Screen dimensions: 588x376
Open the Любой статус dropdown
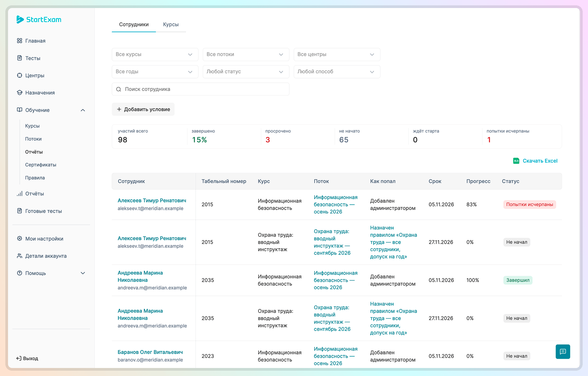tap(246, 72)
